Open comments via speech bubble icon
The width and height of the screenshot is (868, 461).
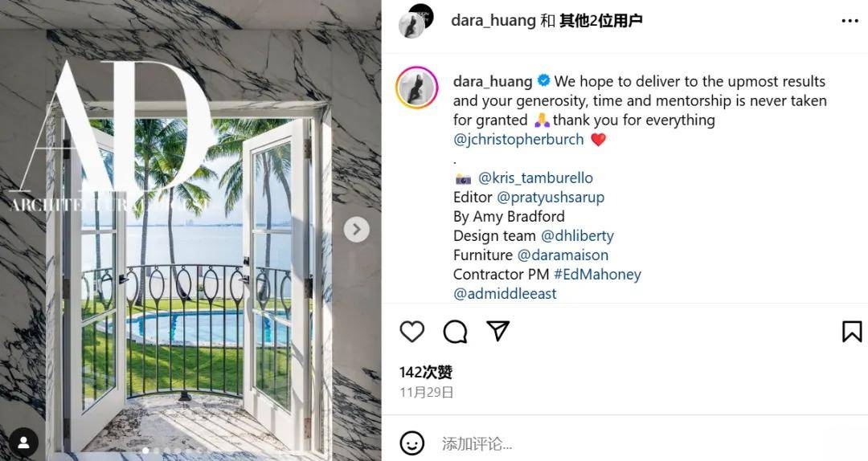[455, 332]
